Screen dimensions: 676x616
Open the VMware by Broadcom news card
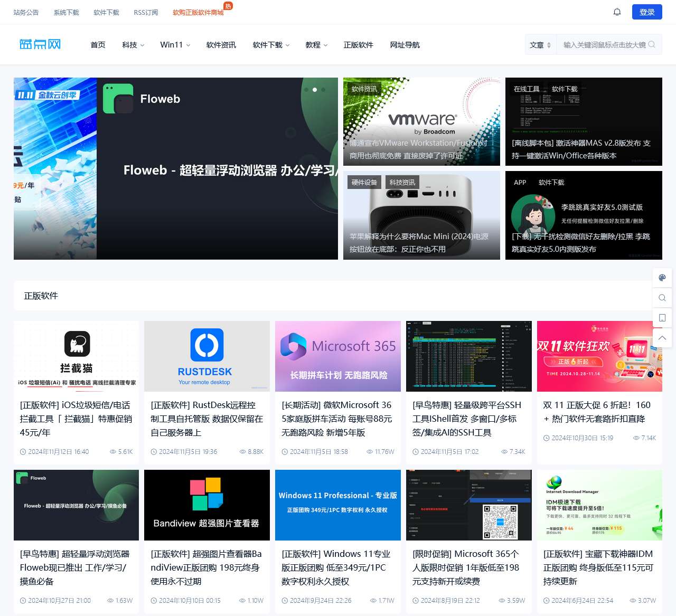click(421, 121)
